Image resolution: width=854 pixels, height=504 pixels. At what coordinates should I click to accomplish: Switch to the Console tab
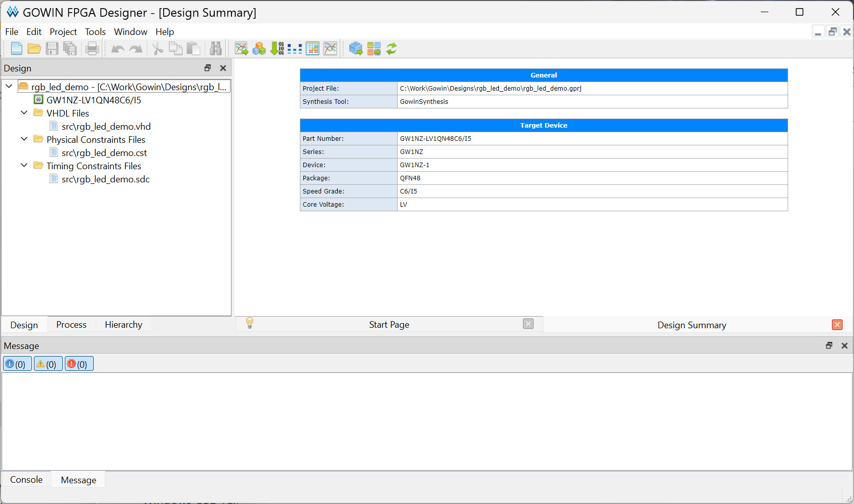(26, 480)
